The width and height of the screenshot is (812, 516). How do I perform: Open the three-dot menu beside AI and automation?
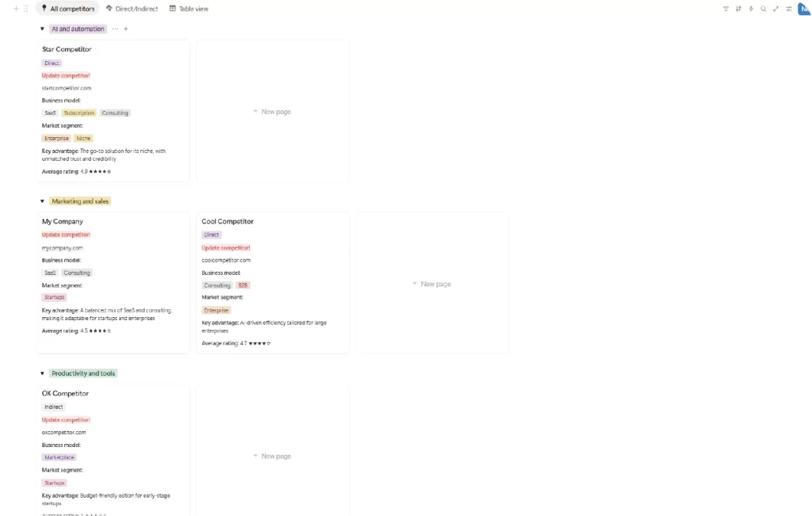point(115,29)
